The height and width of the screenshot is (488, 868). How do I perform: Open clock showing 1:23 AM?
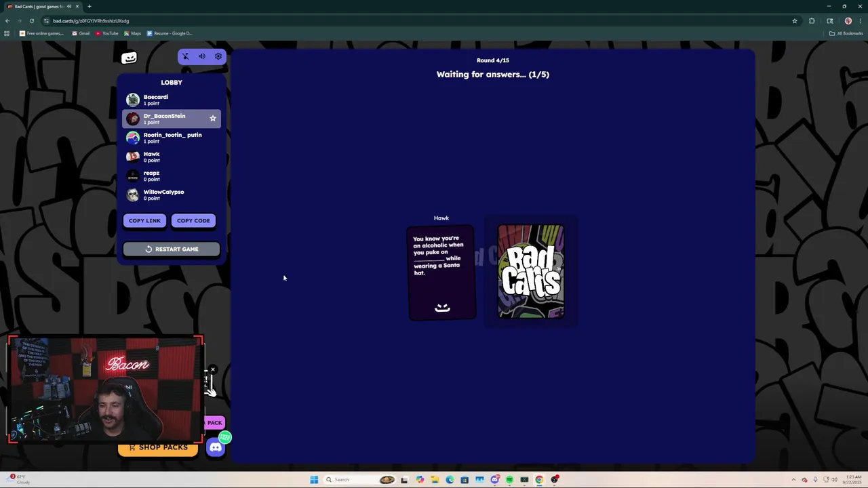pos(853,480)
